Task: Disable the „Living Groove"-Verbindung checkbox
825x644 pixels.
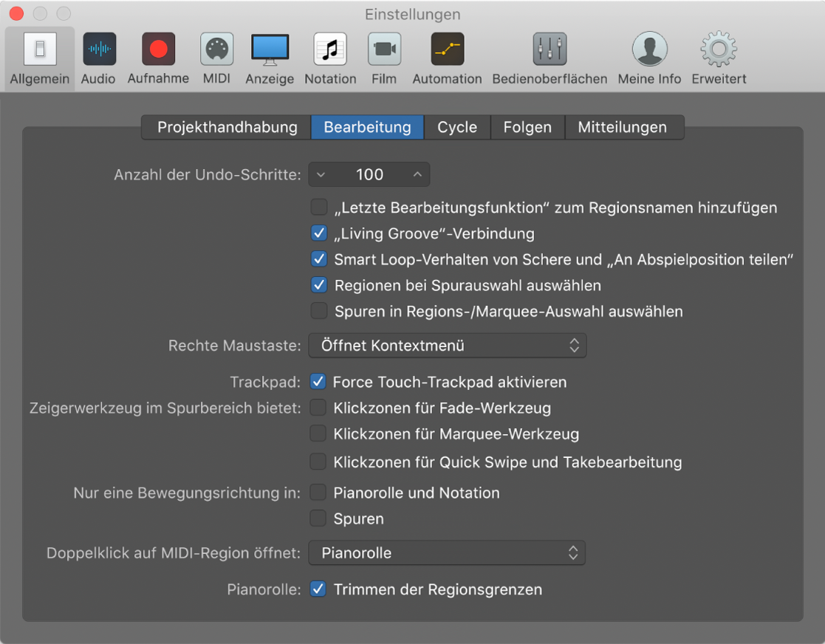Action: point(319,233)
